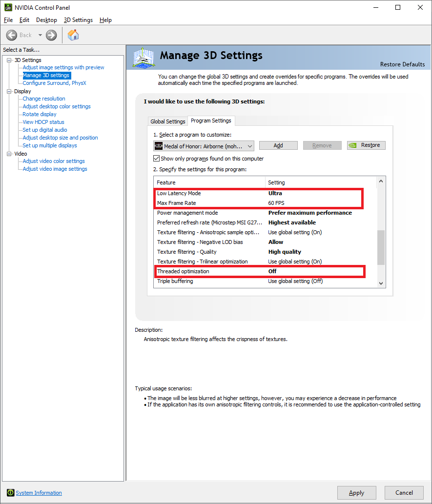Open Change resolution task

[44, 99]
